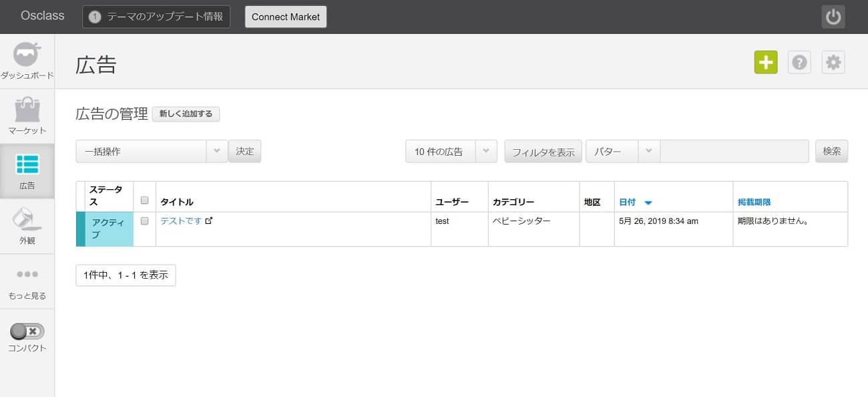Click the green plus add-new icon

tap(766, 62)
